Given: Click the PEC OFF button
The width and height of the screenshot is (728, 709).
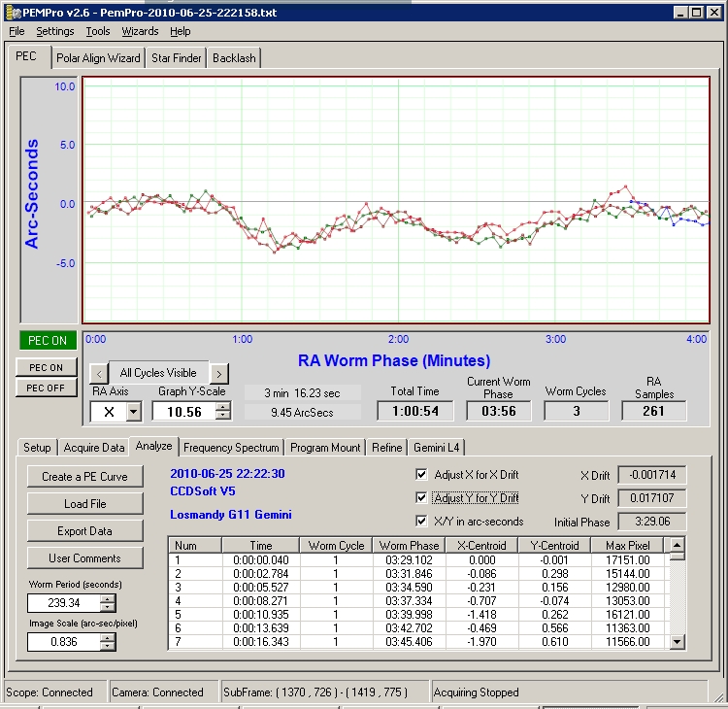Looking at the screenshot, I should click(46, 388).
